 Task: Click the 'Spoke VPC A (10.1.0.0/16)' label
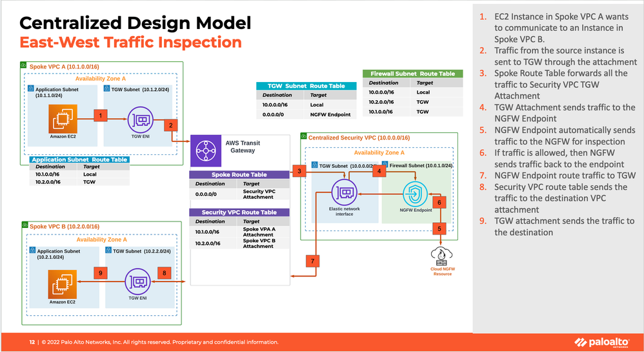click(64, 67)
